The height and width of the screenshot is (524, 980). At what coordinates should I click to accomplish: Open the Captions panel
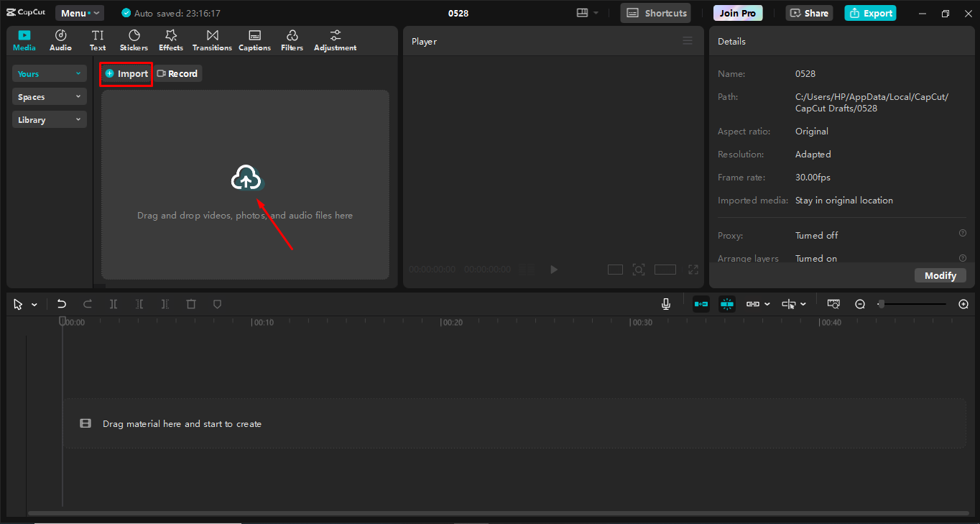point(254,40)
